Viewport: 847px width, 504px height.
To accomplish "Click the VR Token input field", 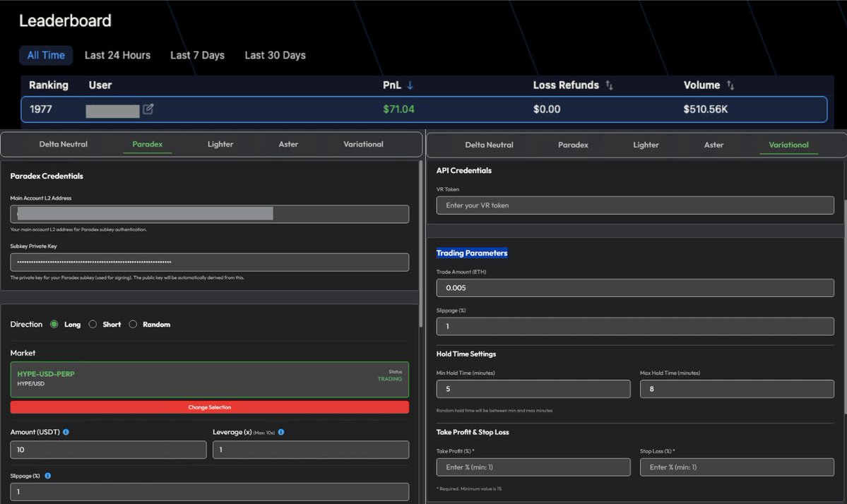I will tap(635, 205).
